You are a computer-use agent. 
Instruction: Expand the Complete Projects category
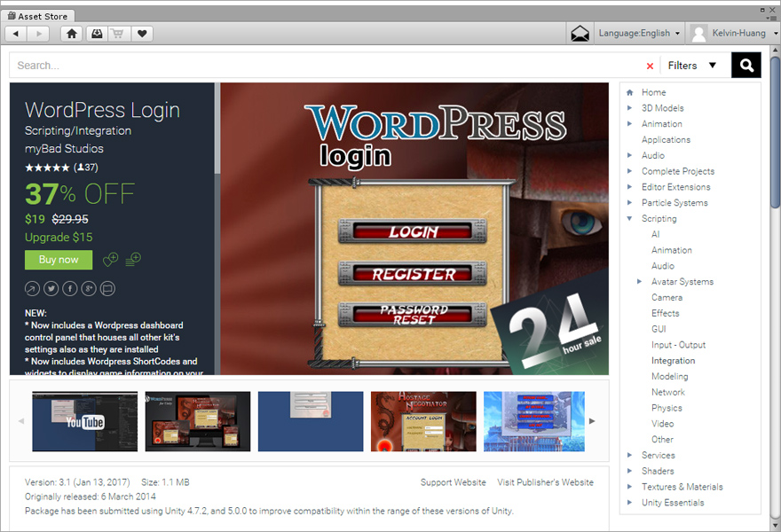pos(629,171)
